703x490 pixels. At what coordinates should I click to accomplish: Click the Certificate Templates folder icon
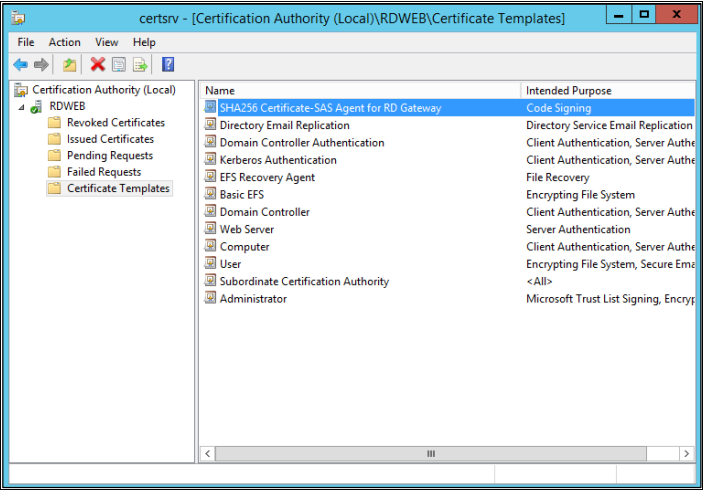click(x=54, y=188)
